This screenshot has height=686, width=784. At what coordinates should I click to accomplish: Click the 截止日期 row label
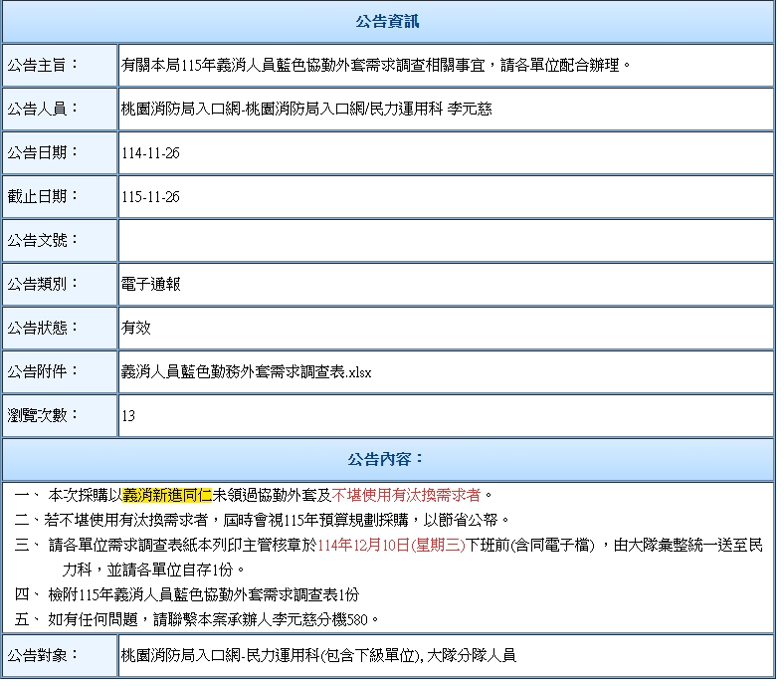[x=43, y=197]
